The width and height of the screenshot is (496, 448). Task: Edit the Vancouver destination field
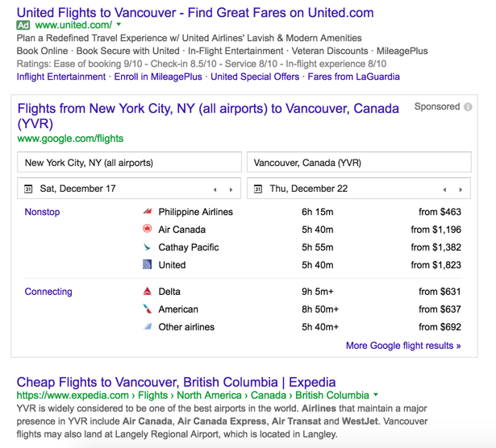[x=358, y=163]
